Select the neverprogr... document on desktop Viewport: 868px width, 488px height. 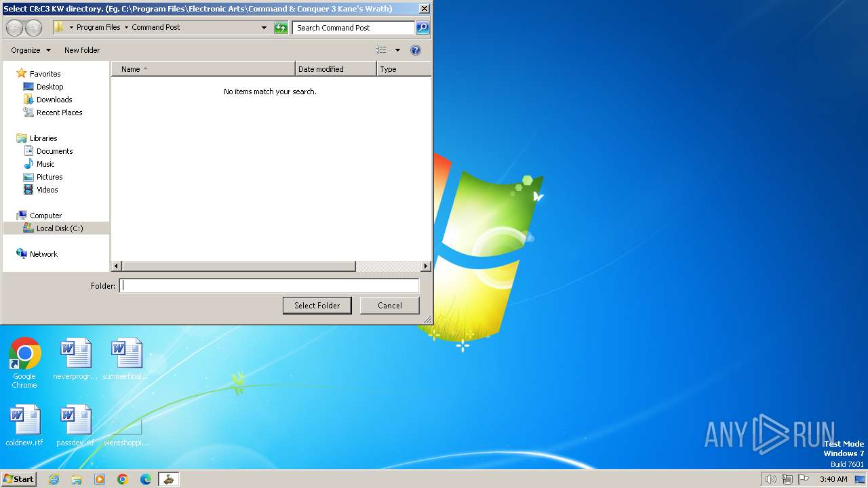[75, 359]
